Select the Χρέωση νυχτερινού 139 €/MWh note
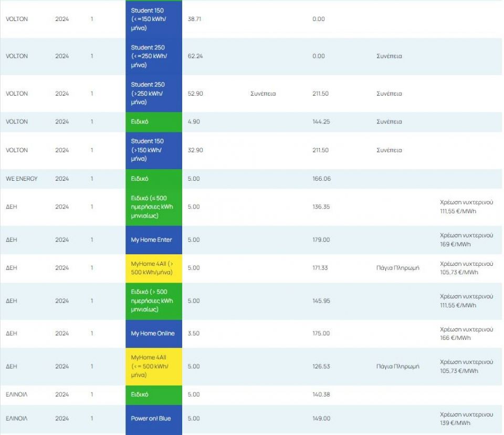This screenshot has height=435, width=504. (466, 419)
